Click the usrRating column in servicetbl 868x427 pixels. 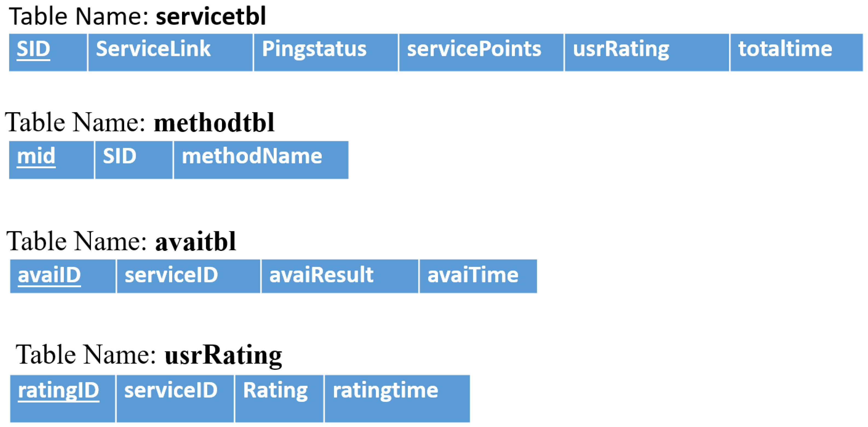[x=621, y=49]
